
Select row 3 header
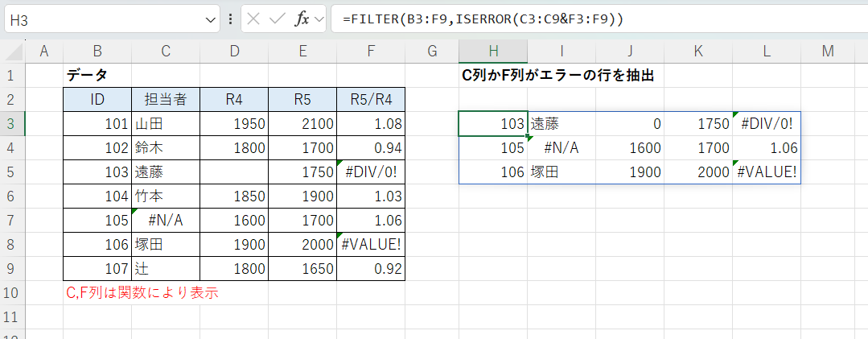point(12,124)
